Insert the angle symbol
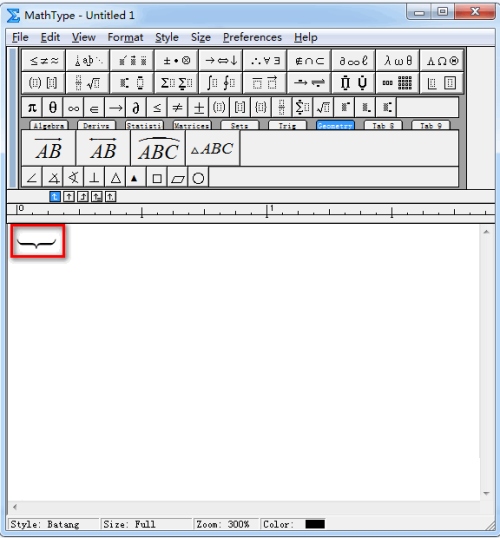Viewport: 500px width, 538px height. pos(32,177)
